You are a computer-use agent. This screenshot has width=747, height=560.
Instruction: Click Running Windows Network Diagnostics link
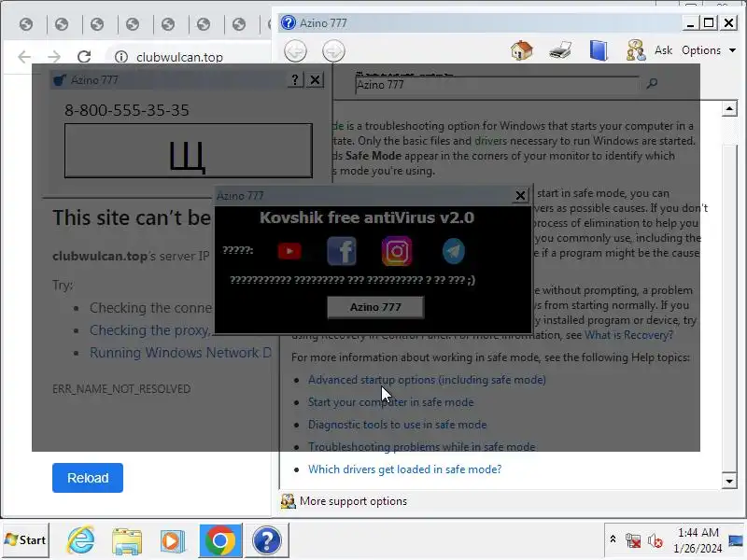pos(180,353)
